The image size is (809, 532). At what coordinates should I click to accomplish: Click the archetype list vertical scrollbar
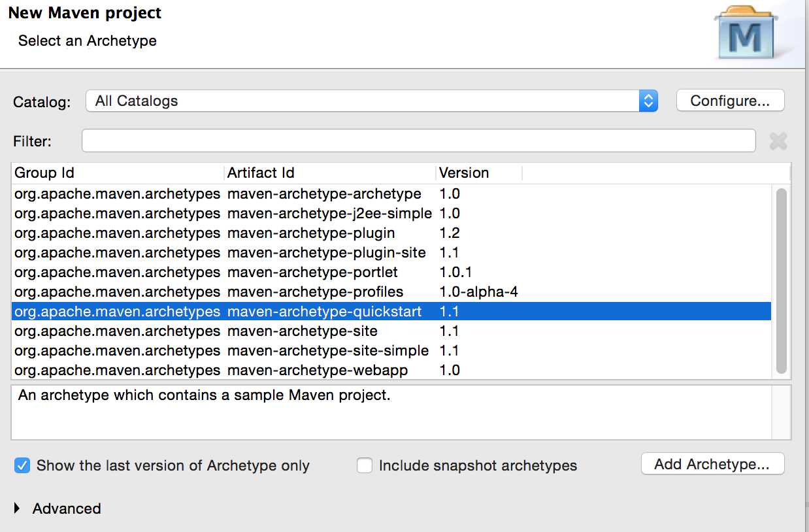pos(781,281)
